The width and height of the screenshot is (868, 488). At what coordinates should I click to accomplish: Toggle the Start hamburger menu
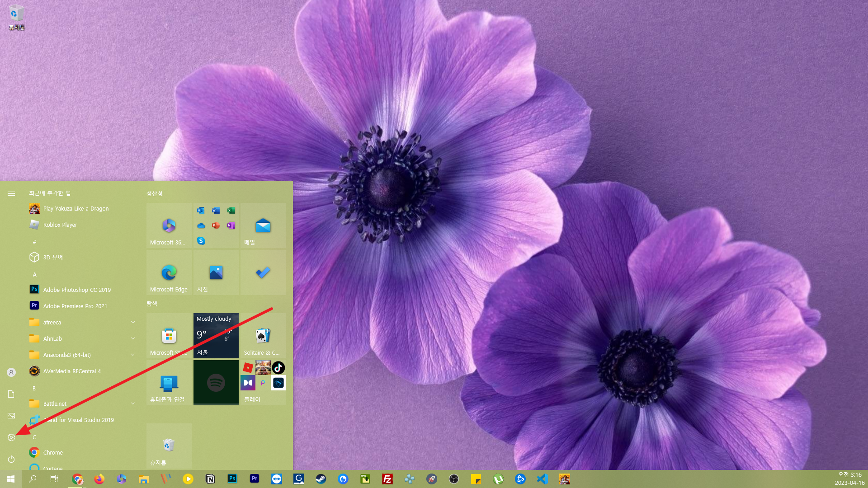click(x=11, y=193)
